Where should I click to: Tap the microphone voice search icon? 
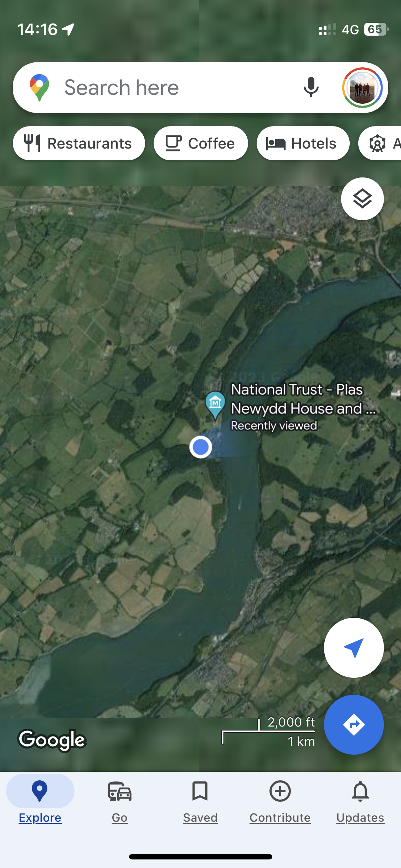point(311,87)
